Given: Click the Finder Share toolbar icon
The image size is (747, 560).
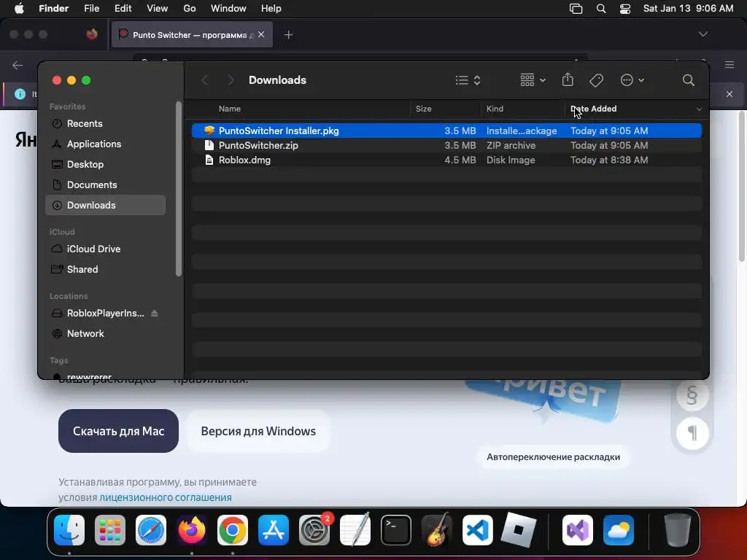Looking at the screenshot, I should (x=568, y=80).
